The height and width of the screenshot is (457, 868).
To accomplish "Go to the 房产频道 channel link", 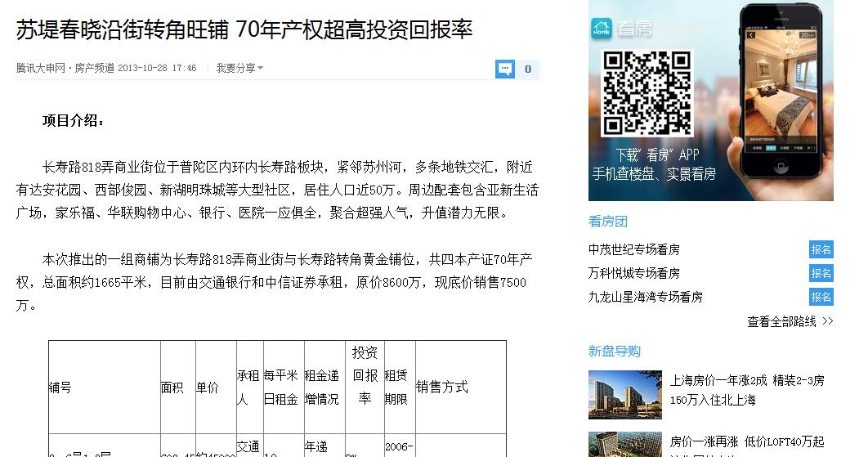I will point(94,69).
